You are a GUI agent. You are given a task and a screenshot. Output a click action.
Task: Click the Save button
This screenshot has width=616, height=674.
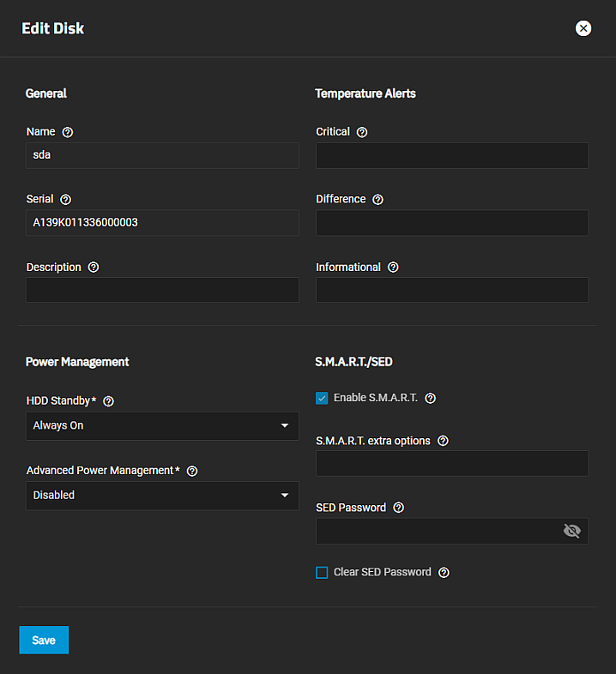(44, 641)
